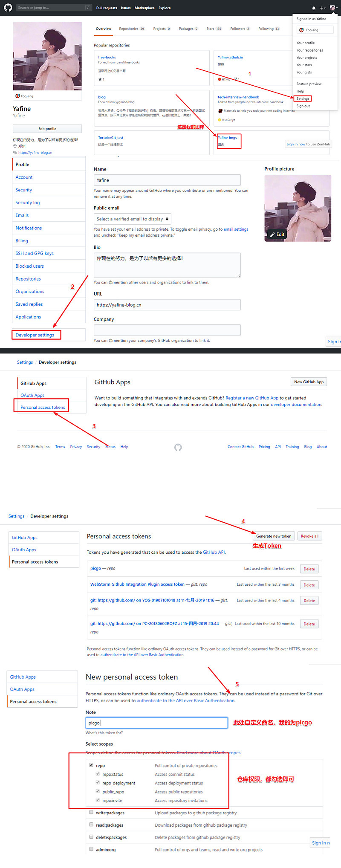Open Pull requests in top navigation
341x868 pixels.
pos(107,8)
